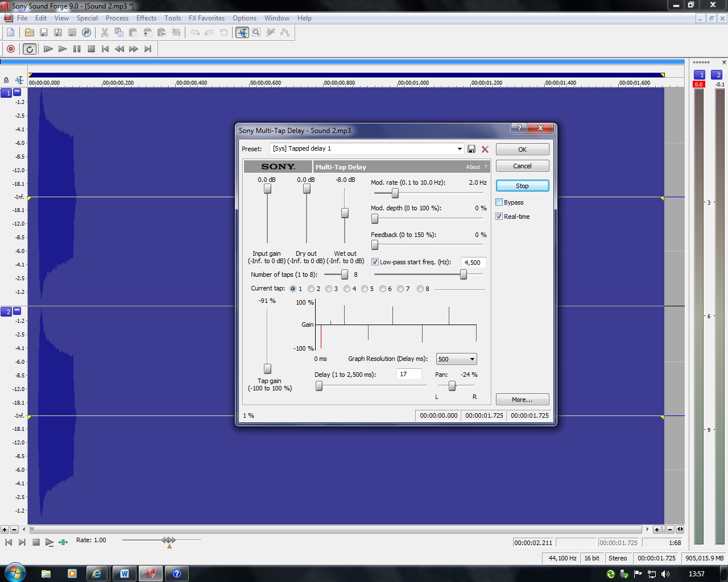Select the Magnify tool in toolbar

257,32
